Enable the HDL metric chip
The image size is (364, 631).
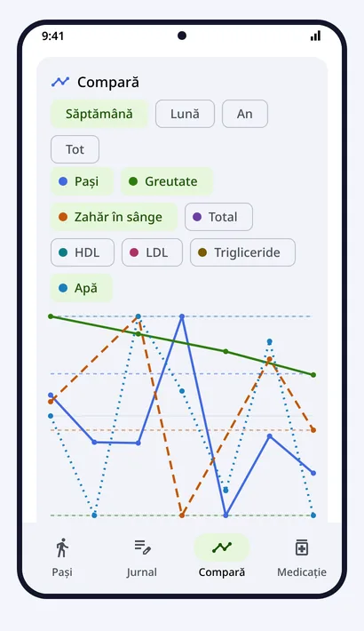click(x=83, y=252)
